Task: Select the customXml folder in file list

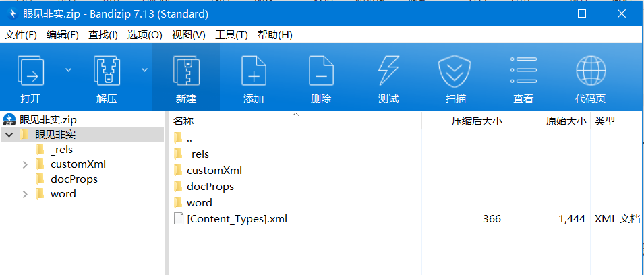Action: tap(214, 170)
